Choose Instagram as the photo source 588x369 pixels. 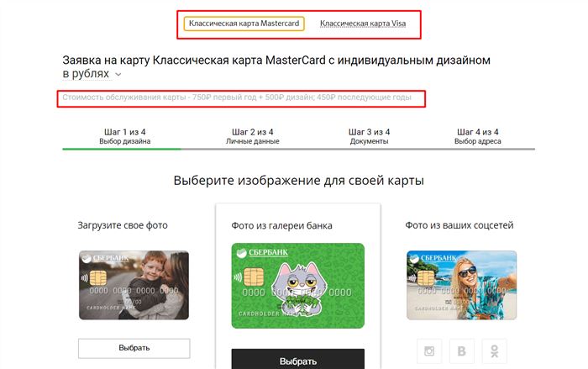point(429,351)
